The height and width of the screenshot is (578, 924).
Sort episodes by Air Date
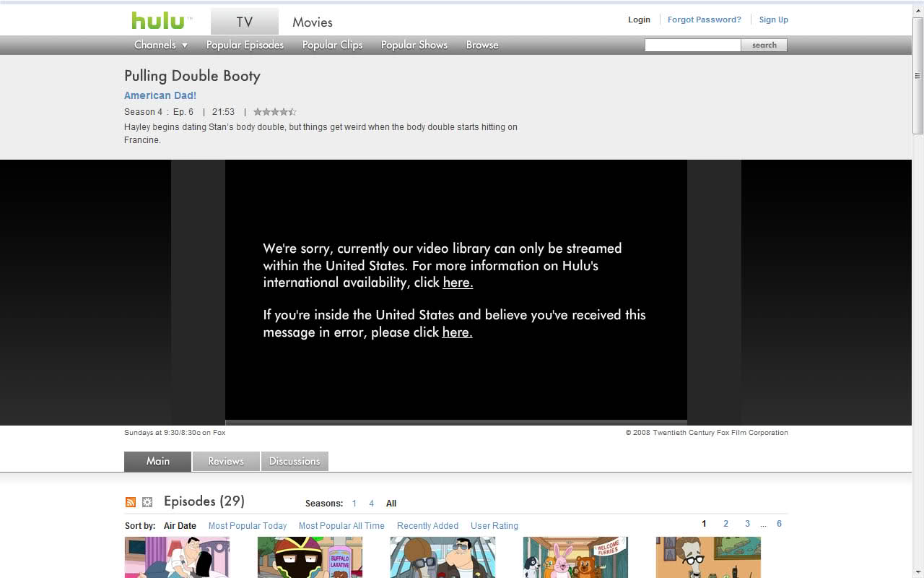[180, 526]
